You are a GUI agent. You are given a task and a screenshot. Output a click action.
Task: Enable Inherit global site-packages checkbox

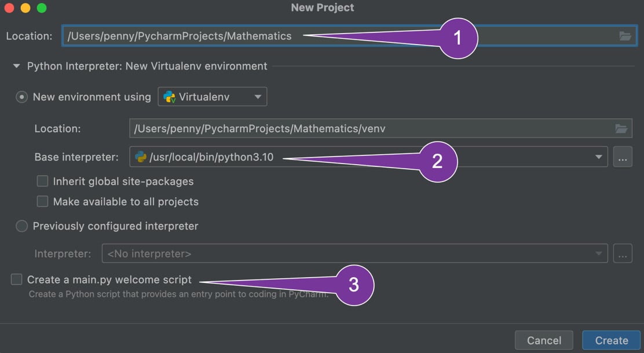point(42,181)
